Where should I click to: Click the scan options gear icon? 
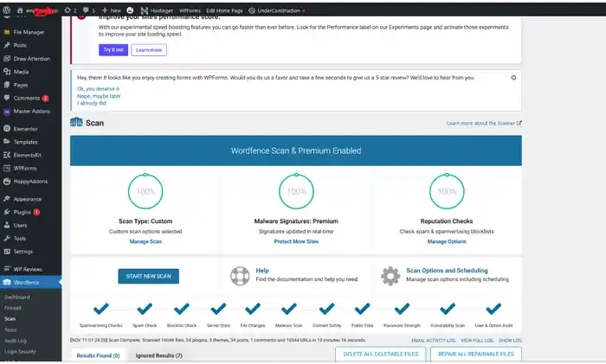pyautogui.click(x=390, y=276)
